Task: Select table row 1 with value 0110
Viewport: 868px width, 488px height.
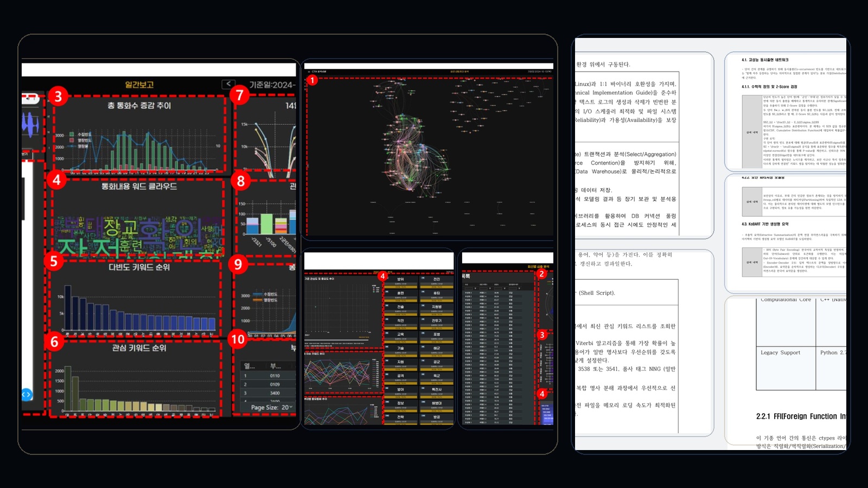Action: pyautogui.click(x=275, y=375)
